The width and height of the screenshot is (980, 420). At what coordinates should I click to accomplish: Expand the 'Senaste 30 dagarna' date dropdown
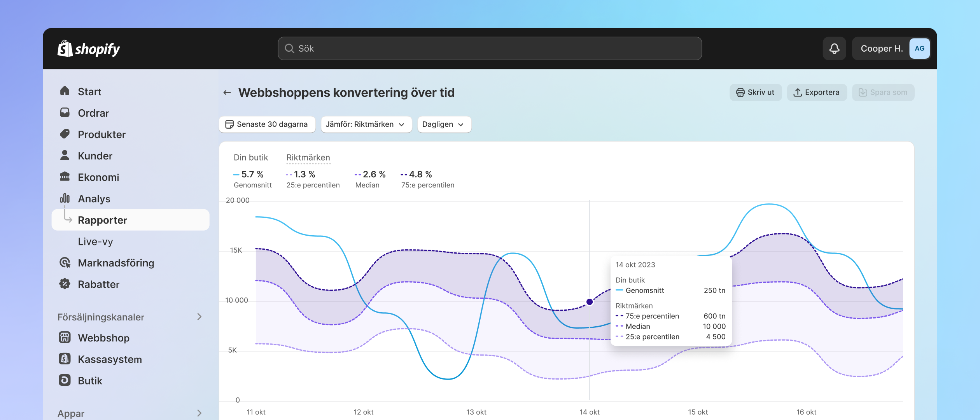point(267,124)
